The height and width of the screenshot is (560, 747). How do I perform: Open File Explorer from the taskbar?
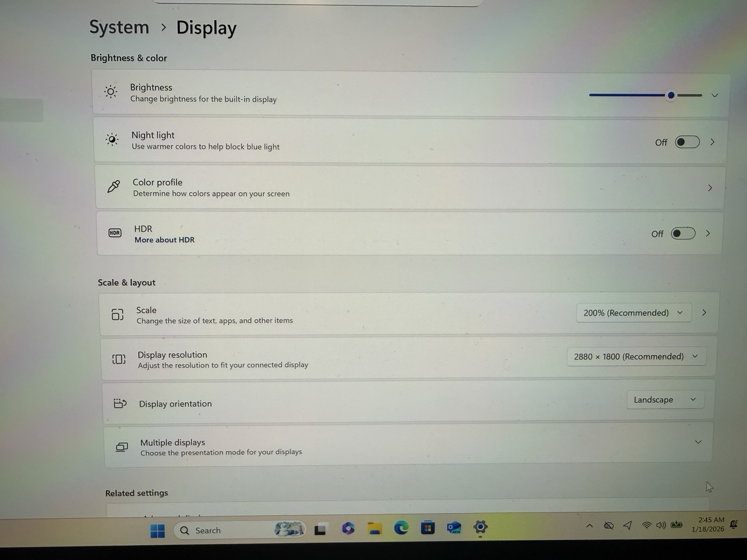click(374, 528)
